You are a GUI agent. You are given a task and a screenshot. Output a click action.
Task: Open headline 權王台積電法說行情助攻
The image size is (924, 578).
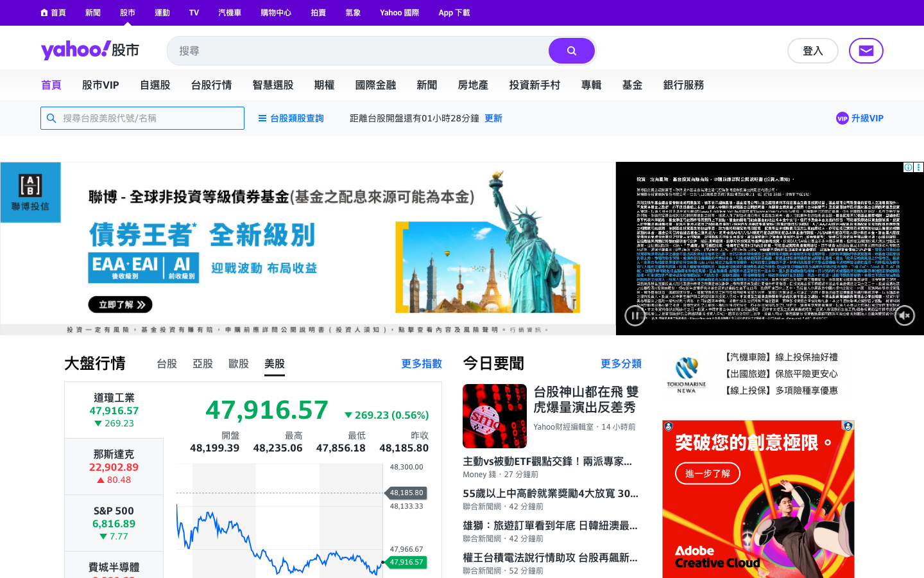(551, 557)
